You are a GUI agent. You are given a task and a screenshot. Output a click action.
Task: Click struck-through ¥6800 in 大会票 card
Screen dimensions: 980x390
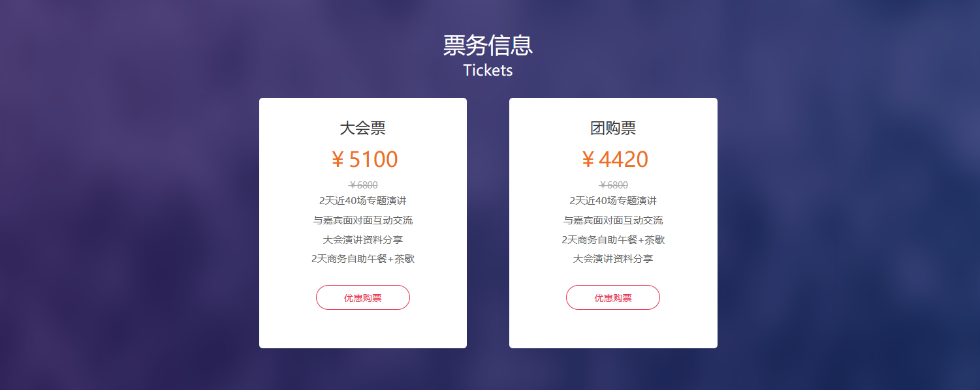click(363, 185)
